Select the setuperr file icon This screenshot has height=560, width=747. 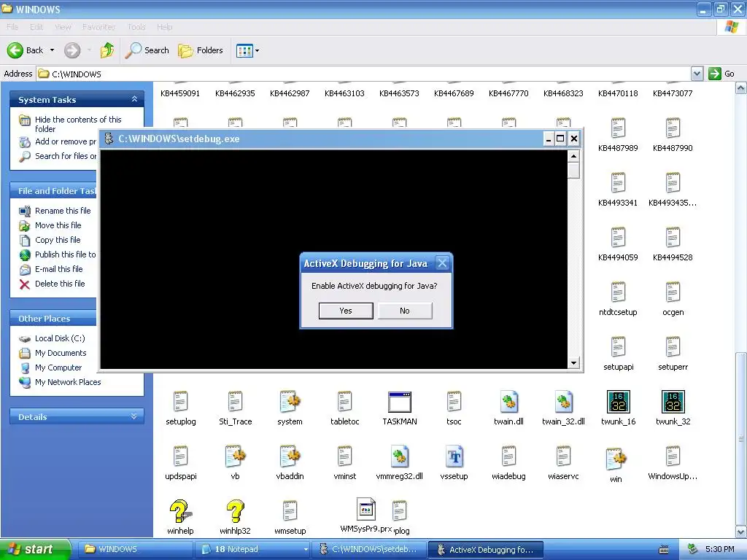point(673,347)
